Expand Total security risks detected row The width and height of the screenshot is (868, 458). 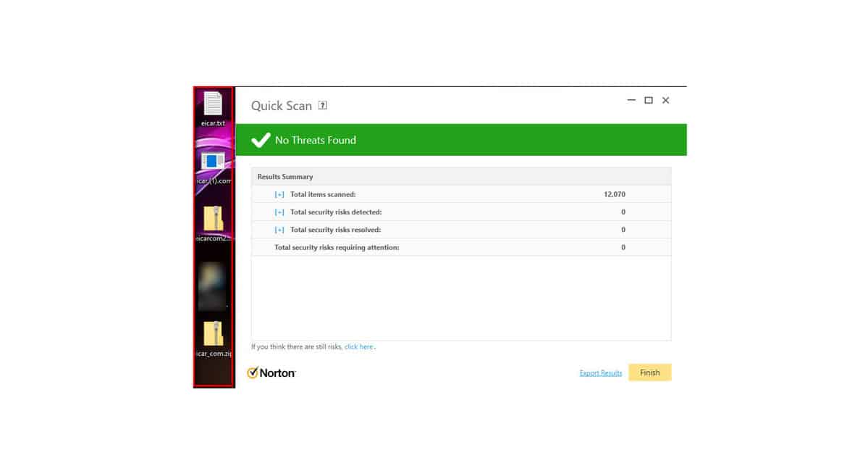(279, 212)
